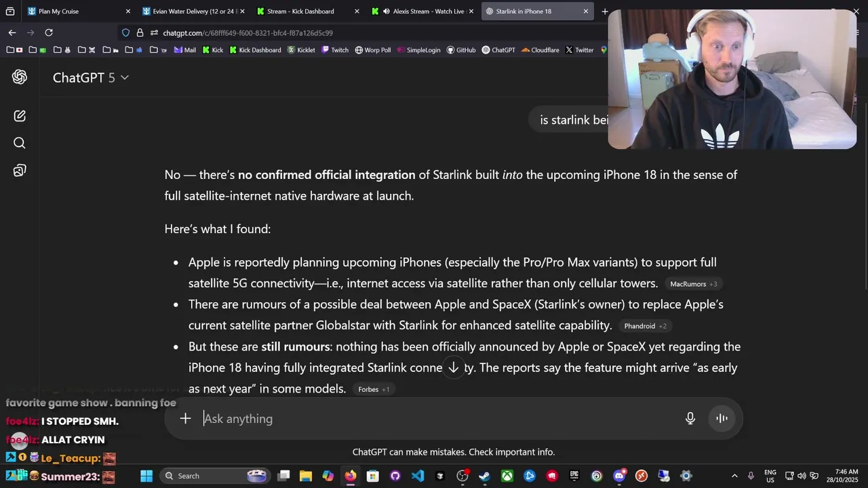
Task: Click the Windows Start button
Action: (x=146, y=476)
